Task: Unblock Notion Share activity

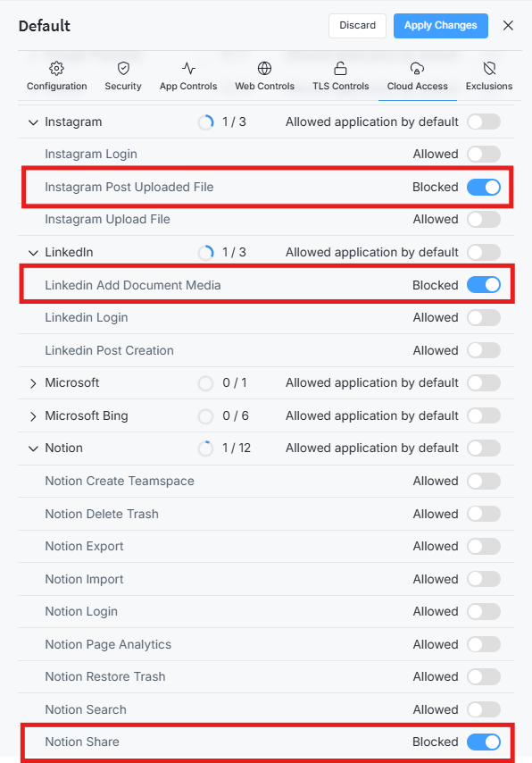Action: 484,742
